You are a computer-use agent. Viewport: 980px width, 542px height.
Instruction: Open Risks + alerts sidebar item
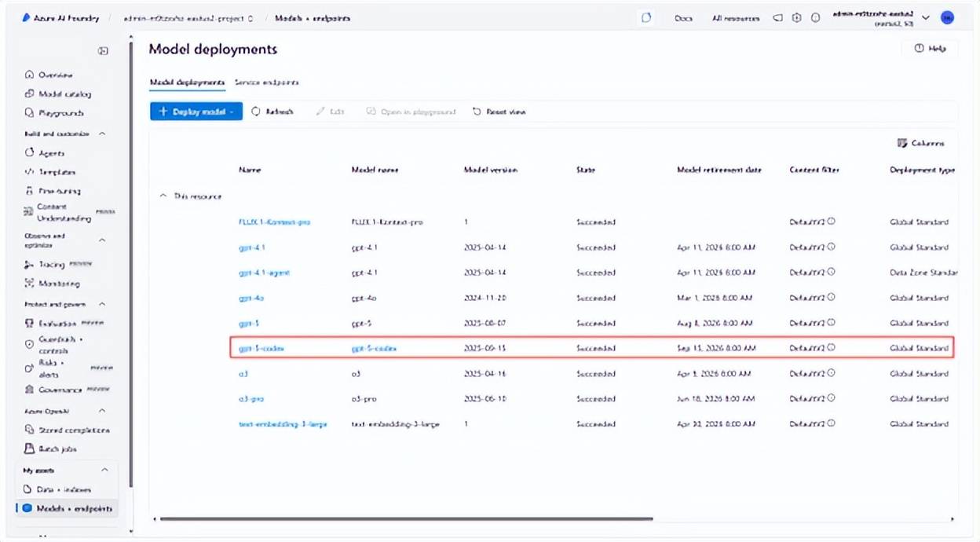pyautogui.click(x=69, y=369)
